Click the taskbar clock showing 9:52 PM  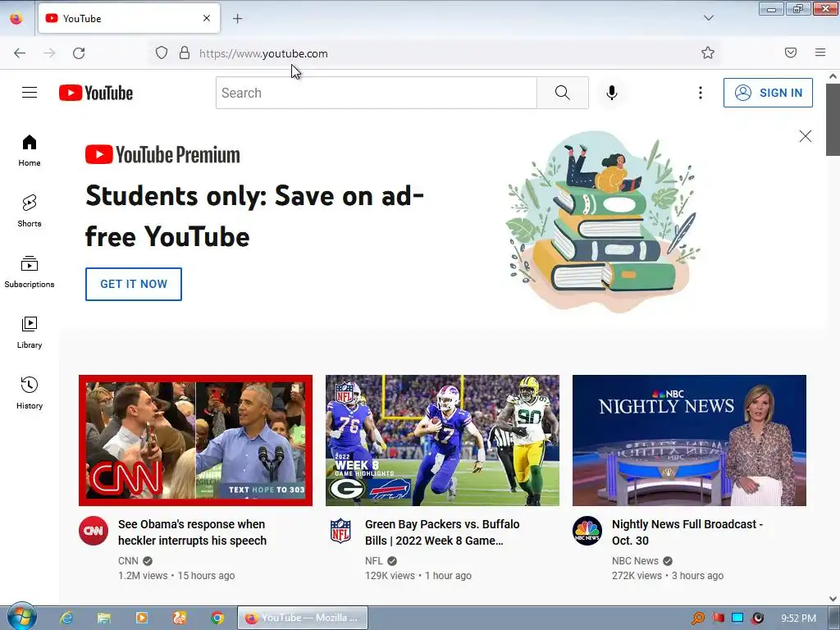[798, 619]
